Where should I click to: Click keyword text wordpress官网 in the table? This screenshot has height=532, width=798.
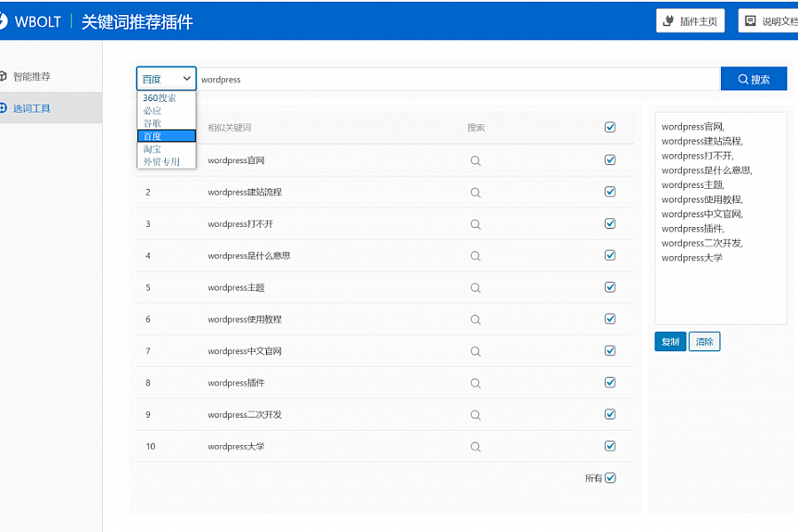coord(236,160)
